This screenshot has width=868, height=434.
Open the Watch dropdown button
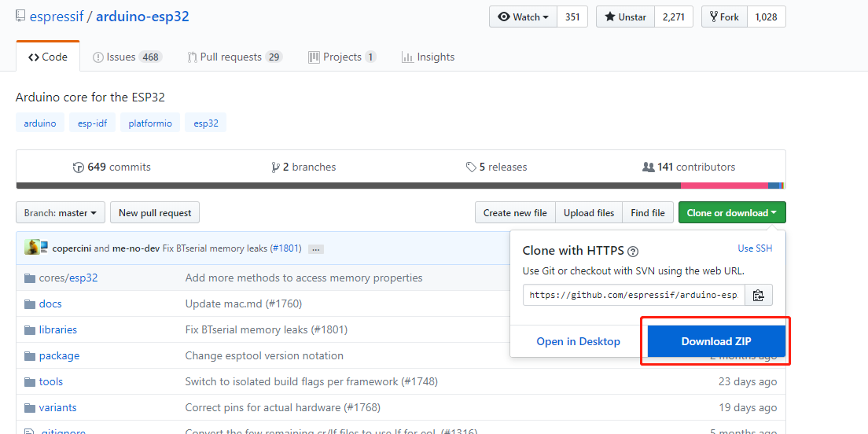tap(523, 17)
